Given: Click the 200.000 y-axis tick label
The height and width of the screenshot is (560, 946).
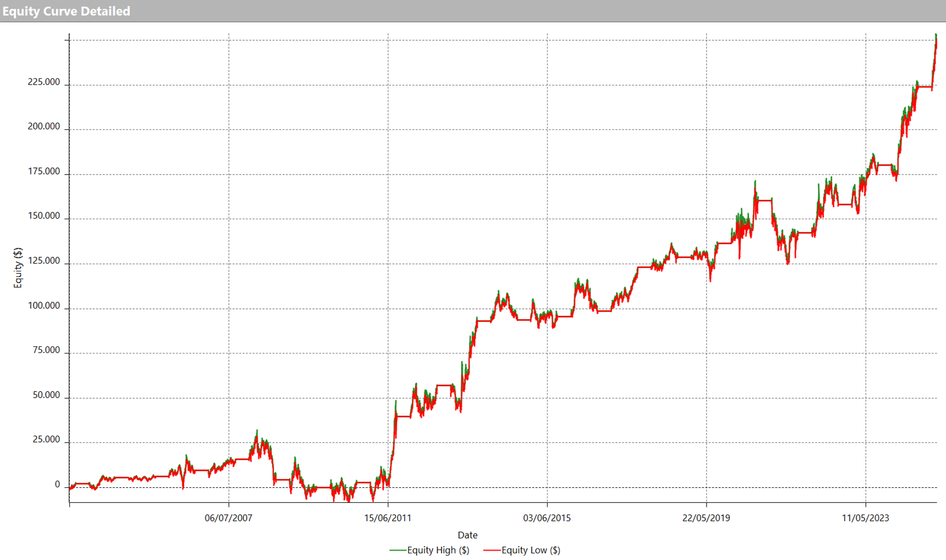Looking at the screenshot, I should click(x=44, y=126).
